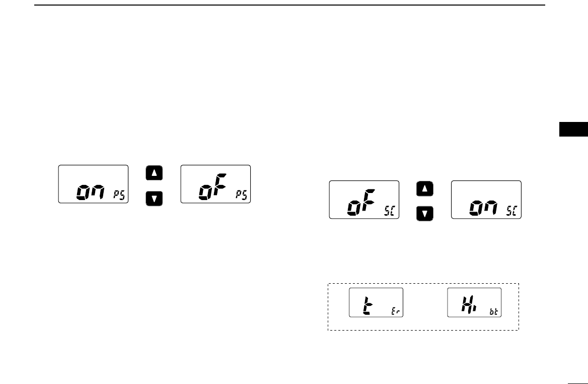Image resolution: width=588 pixels, height=384 pixels.
Task: Click the 'Er' label in the small display
Action: pyautogui.click(x=396, y=311)
